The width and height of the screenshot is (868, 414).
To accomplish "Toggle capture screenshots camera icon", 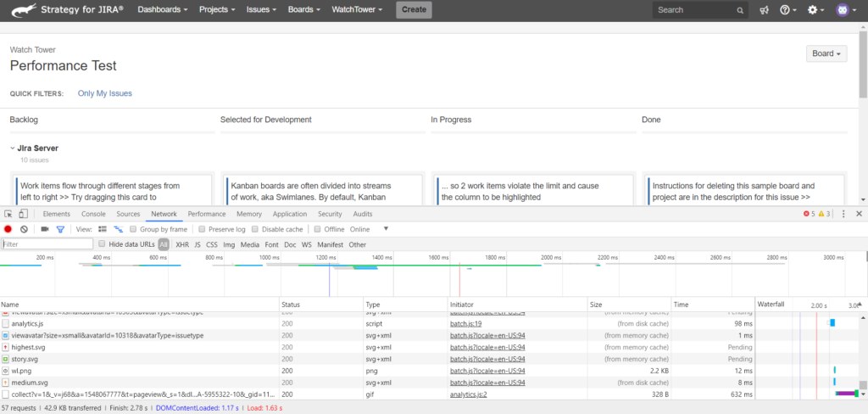I will click(x=45, y=229).
